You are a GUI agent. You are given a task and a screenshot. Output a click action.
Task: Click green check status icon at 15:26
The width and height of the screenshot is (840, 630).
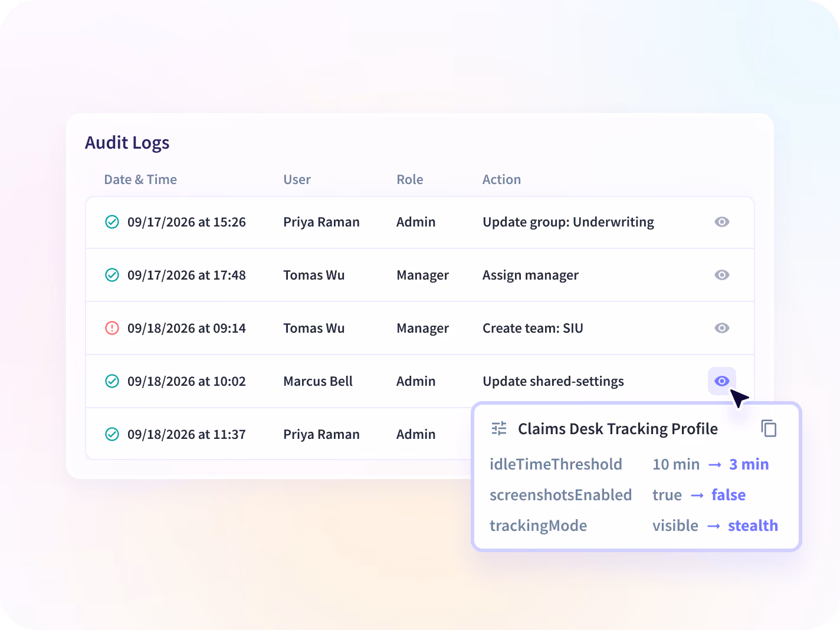(x=112, y=222)
